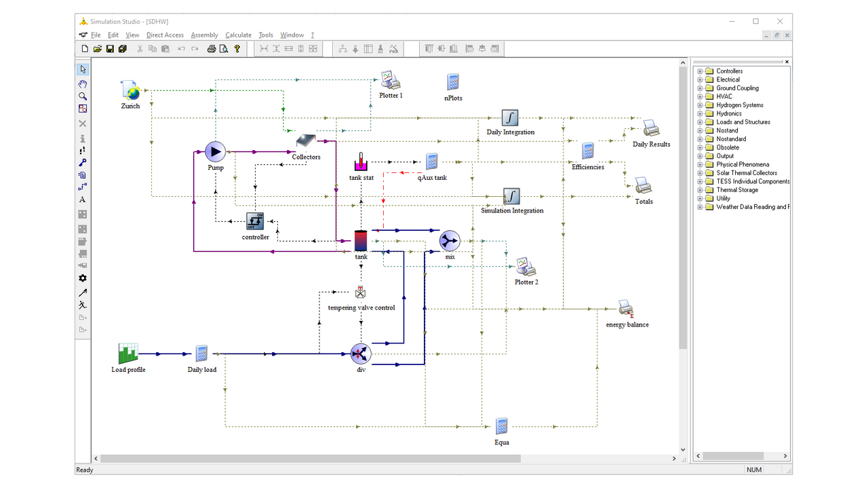This screenshot has height=488, width=868.
Task: Expand the Thermal Storage folder
Action: coord(700,190)
